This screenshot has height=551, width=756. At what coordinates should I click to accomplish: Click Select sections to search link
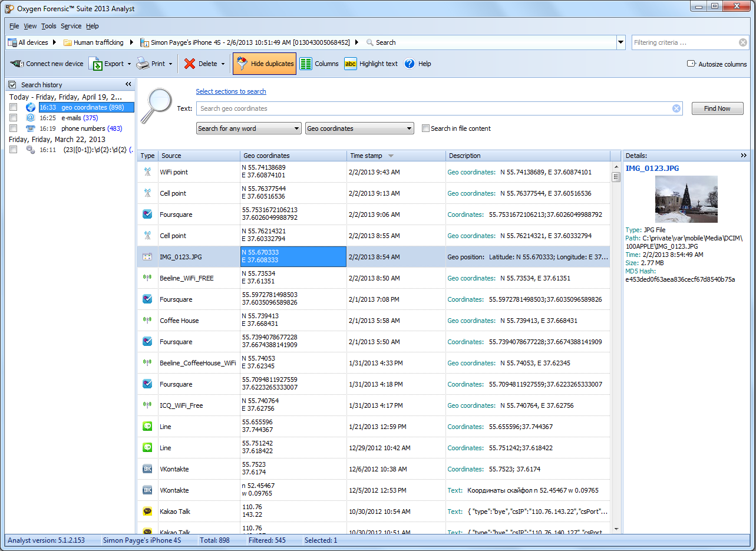tap(231, 91)
